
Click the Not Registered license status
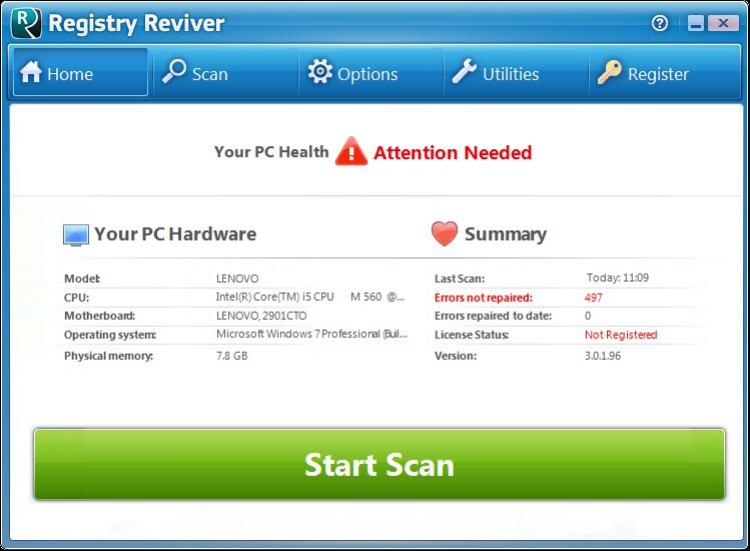(621, 335)
